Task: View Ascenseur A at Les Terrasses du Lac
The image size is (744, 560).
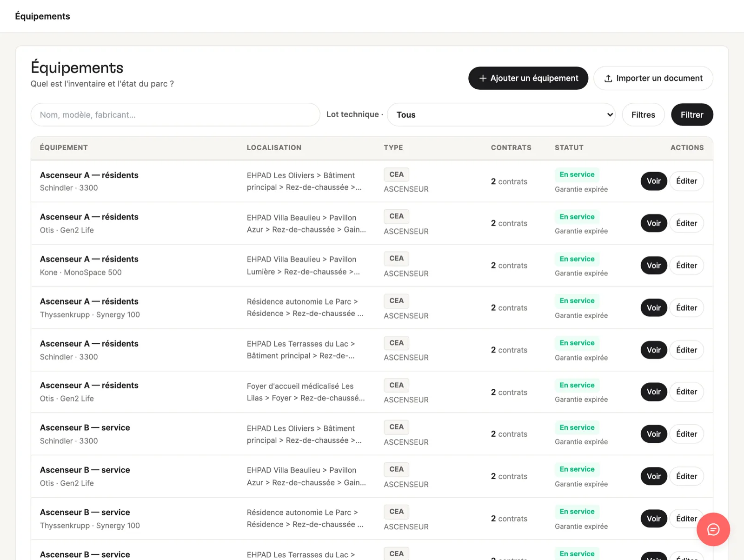Action: click(x=654, y=350)
